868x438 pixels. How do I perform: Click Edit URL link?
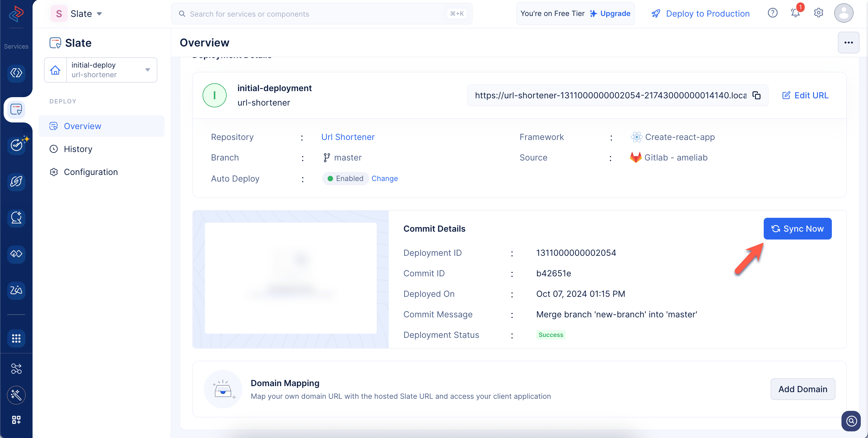click(805, 95)
